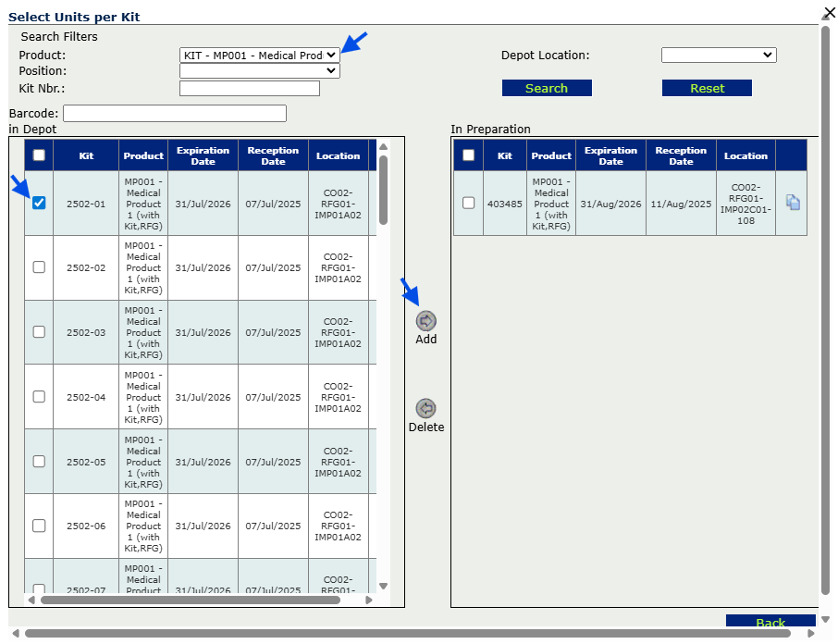838x644 pixels.
Task: Click the Add arrow icon
Action: coord(425,321)
